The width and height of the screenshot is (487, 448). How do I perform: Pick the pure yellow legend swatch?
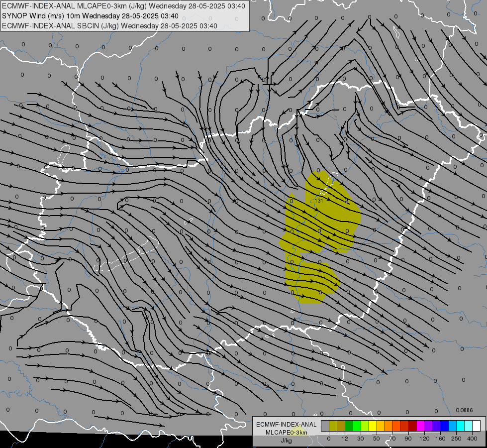pos(373,426)
